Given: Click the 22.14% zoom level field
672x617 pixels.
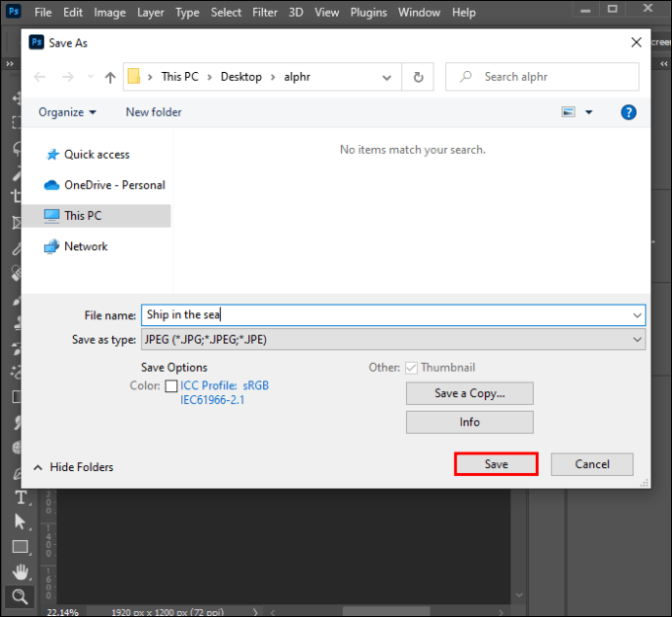Looking at the screenshot, I should [x=62, y=612].
